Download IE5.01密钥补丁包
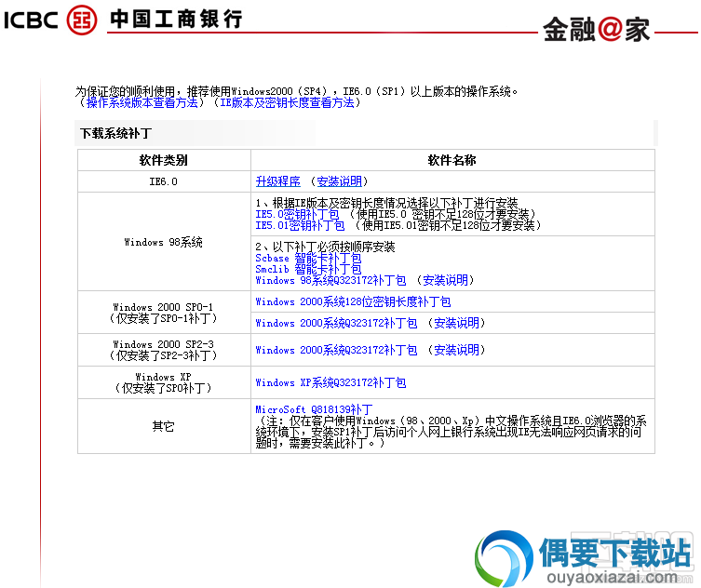701x588 pixels. tap(301, 226)
